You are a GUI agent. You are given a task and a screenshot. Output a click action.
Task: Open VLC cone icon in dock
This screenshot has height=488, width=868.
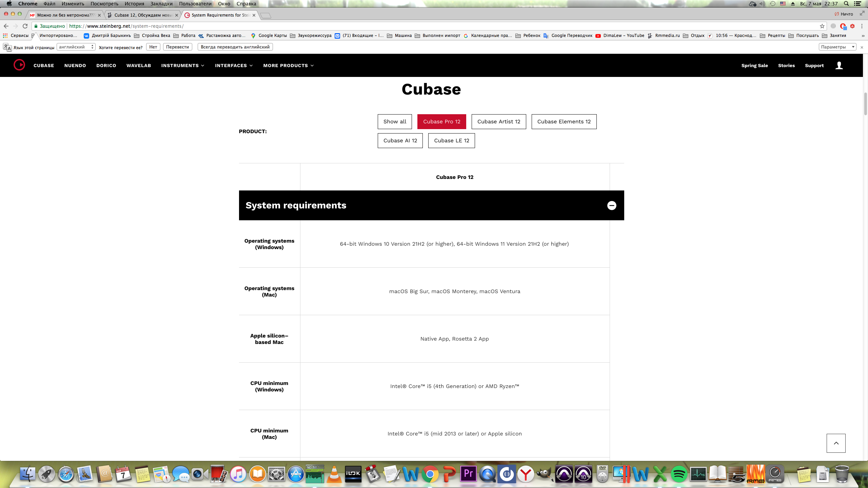click(334, 474)
